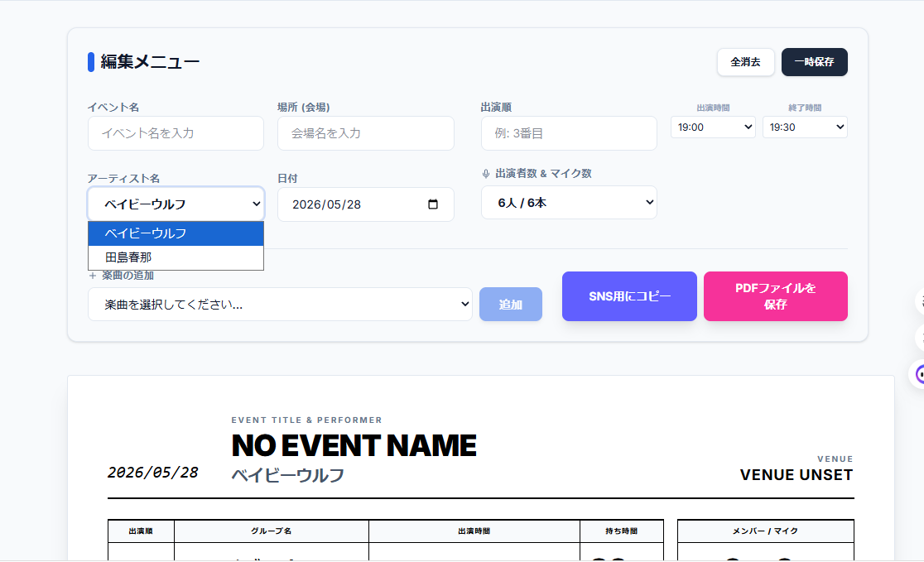Click the メンバー / マイク table header
This screenshot has height=562, width=924.
(x=765, y=531)
